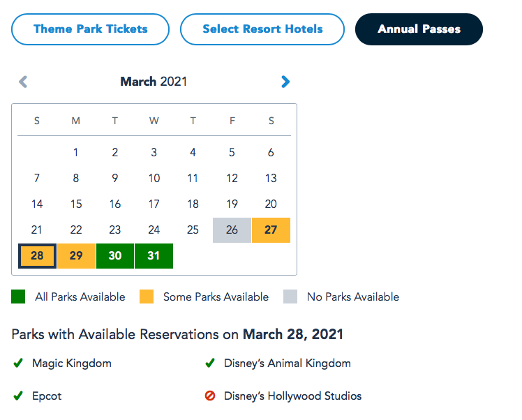Click the green check beside Epcot
Viewport: 522px width, 420px height.
click(17, 396)
